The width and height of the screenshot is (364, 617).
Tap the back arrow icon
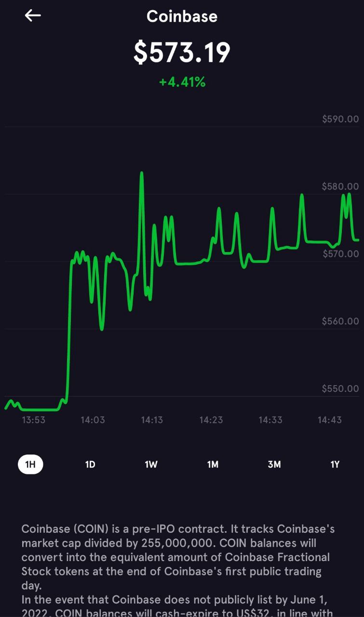pyautogui.click(x=33, y=15)
